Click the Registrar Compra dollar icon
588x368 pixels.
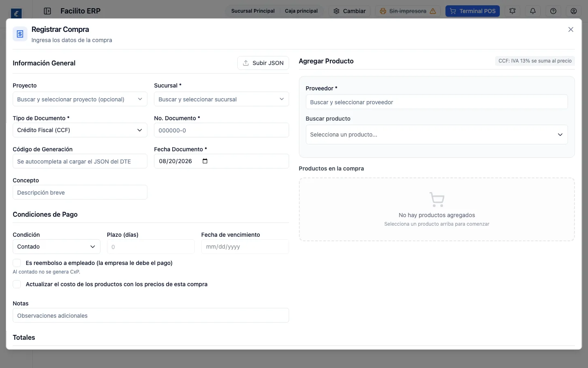pyautogui.click(x=20, y=34)
